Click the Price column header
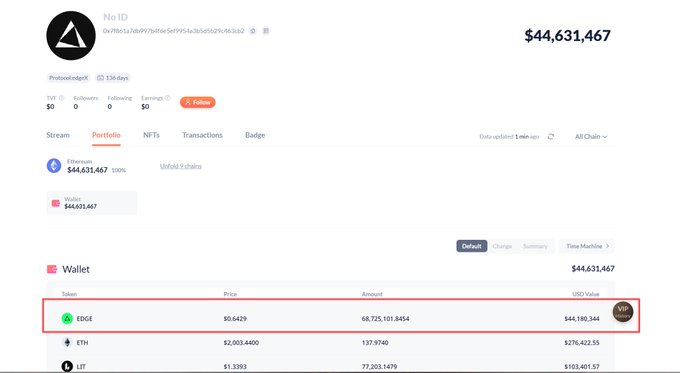This screenshot has height=373, width=680. 230,294
